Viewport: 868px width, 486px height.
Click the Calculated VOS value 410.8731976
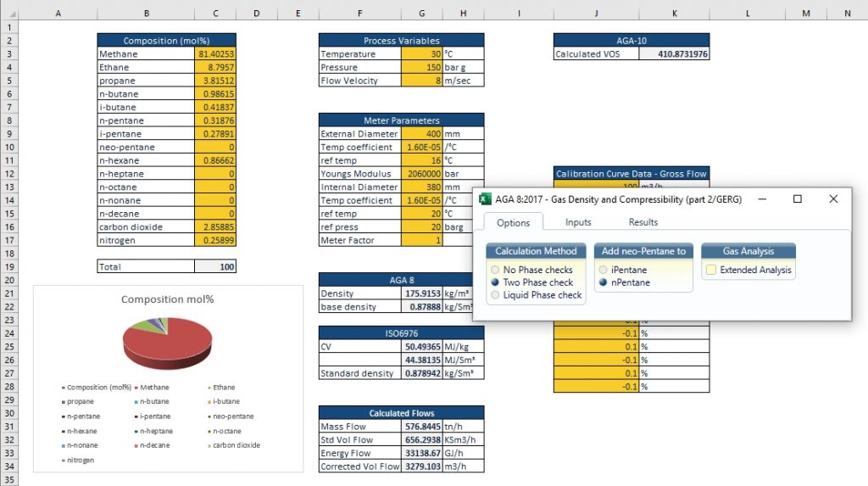674,53
